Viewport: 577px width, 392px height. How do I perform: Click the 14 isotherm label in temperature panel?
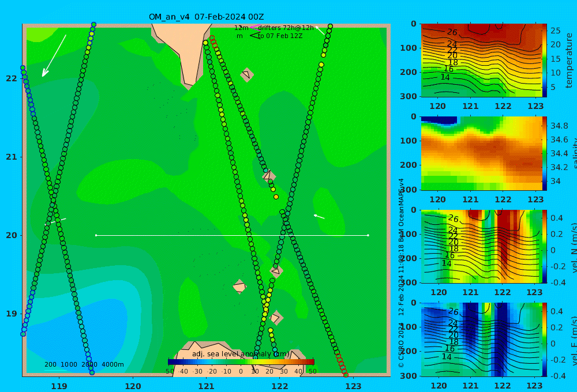445,77
